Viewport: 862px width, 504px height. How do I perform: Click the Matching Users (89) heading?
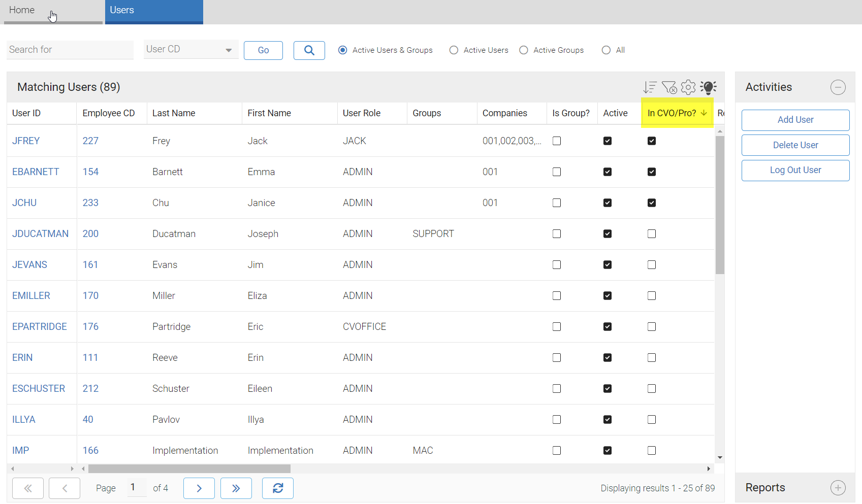click(x=69, y=87)
